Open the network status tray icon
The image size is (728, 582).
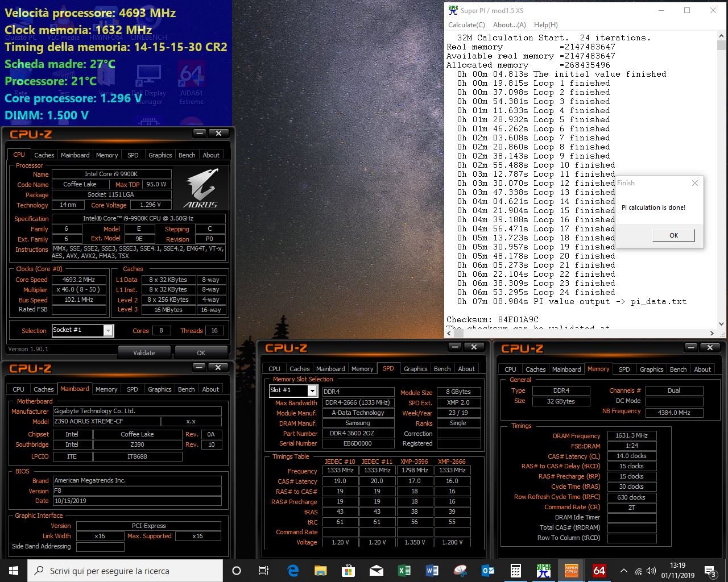tap(638, 571)
